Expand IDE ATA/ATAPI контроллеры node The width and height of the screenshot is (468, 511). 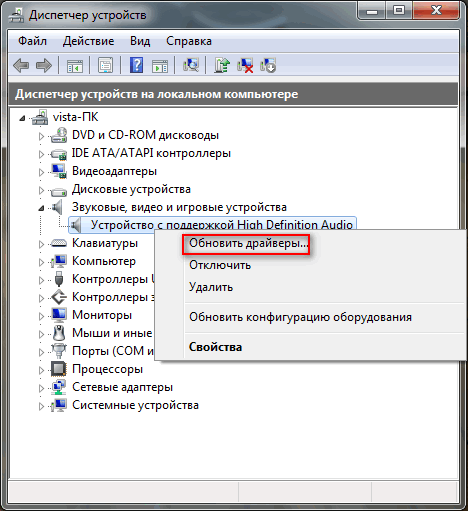[41, 154]
